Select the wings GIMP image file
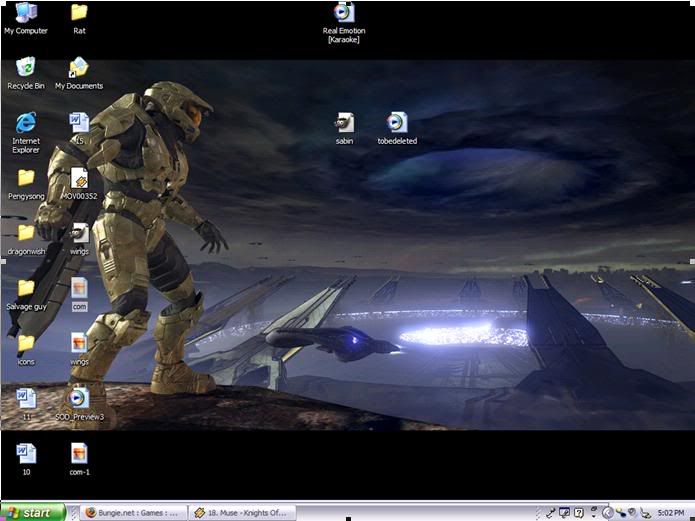The image size is (695, 521). [x=79, y=239]
